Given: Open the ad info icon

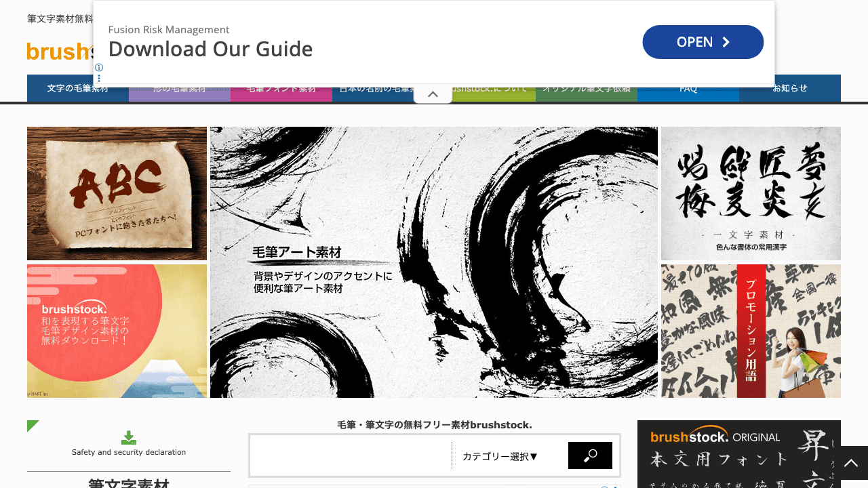Looking at the screenshot, I should point(99,68).
